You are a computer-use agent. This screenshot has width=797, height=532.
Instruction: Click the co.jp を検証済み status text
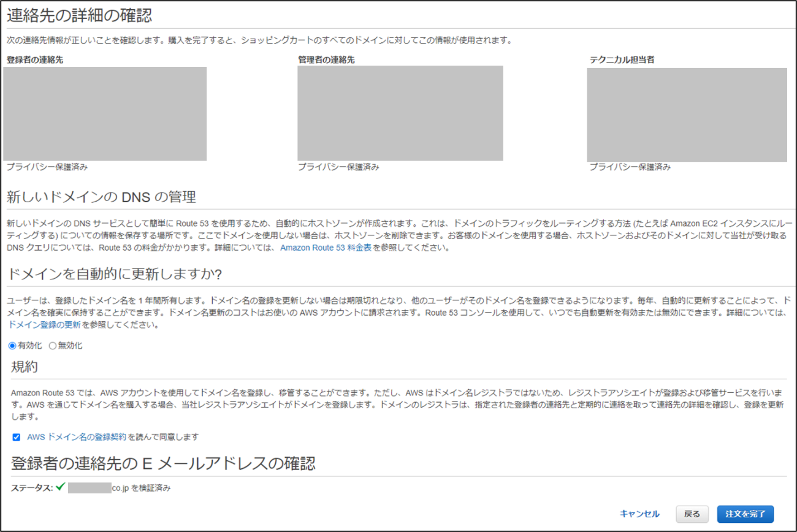point(141,488)
